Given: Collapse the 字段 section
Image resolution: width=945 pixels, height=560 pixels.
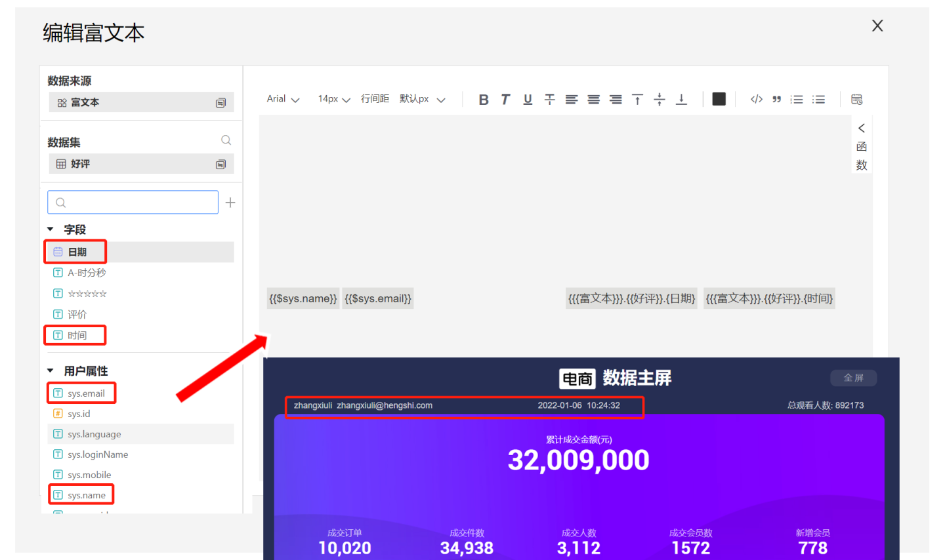Looking at the screenshot, I should [x=51, y=230].
